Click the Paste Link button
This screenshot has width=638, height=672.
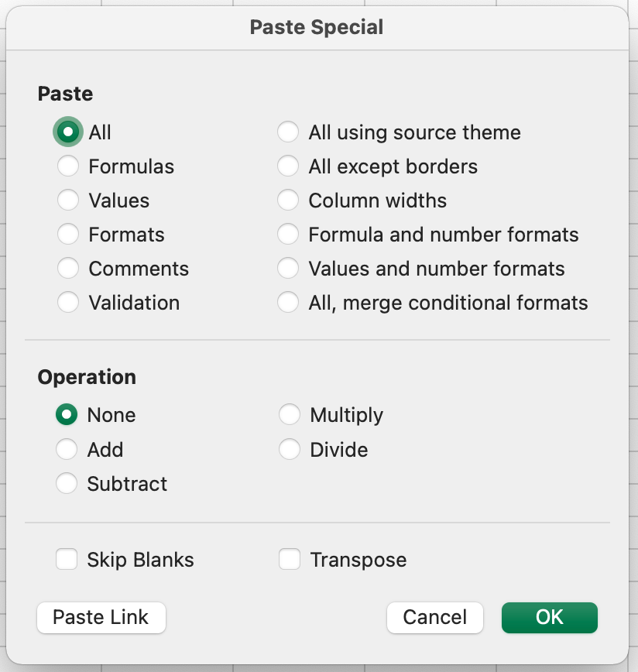101,618
